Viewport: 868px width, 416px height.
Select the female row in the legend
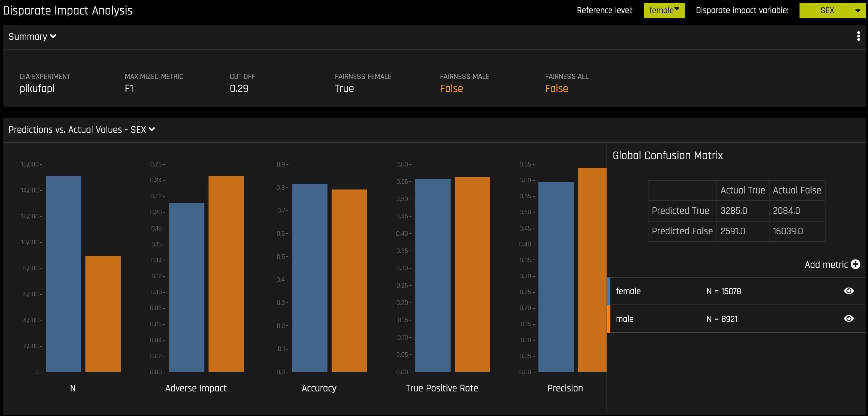(x=628, y=291)
